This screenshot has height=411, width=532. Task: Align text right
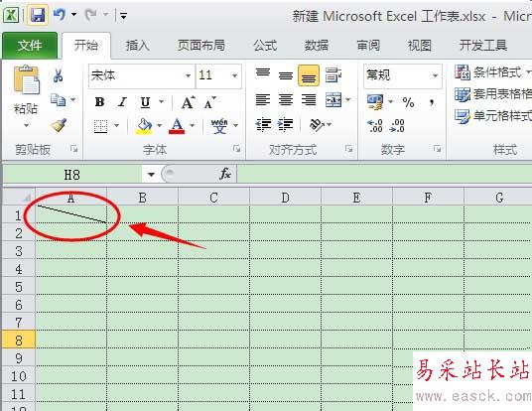click(x=309, y=100)
